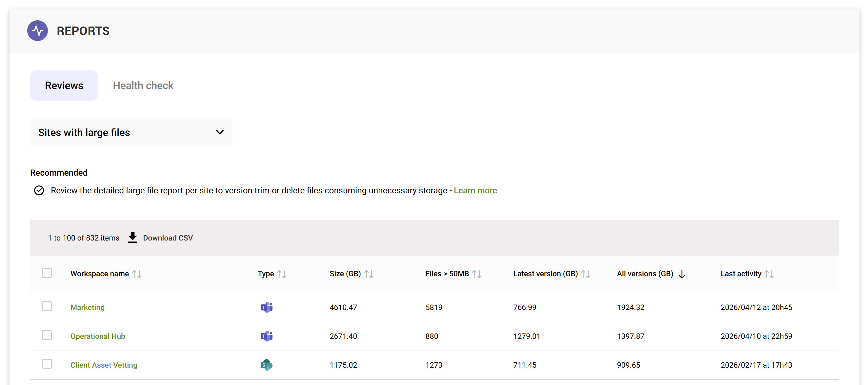Sort by the Size (GB) column arrows
This screenshot has width=868, height=385.
point(369,274)
